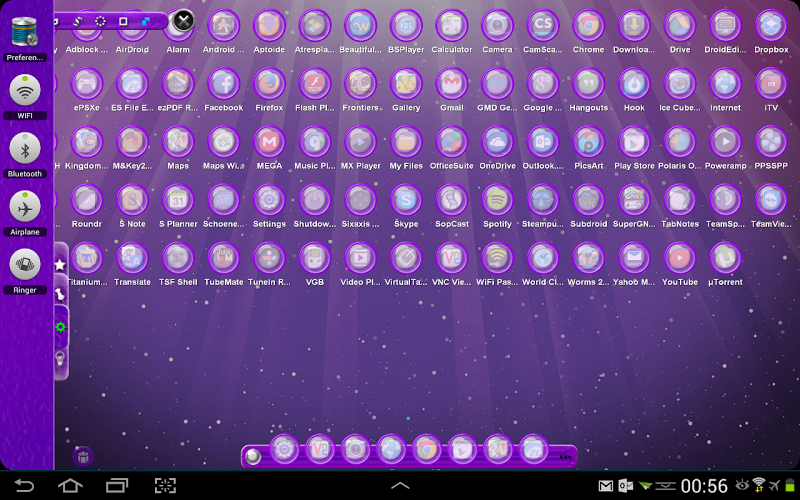Screen dimensions: 800x500
Task: Open the 00:56 clock in status bar
Action: click(x=704, y=486)
